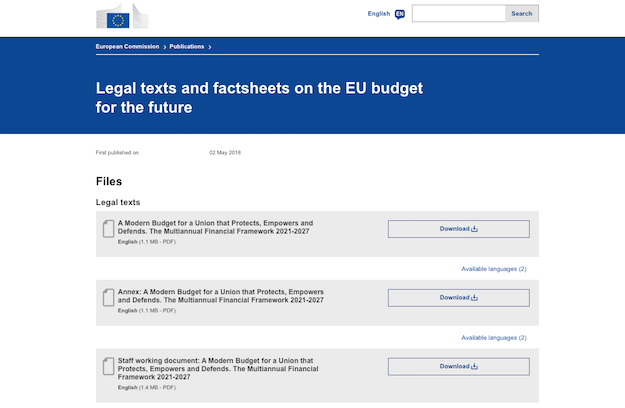Expand Available languages under the Annex file
The width and height of the screenshot is (625, 408).
[x=494, y=338]
